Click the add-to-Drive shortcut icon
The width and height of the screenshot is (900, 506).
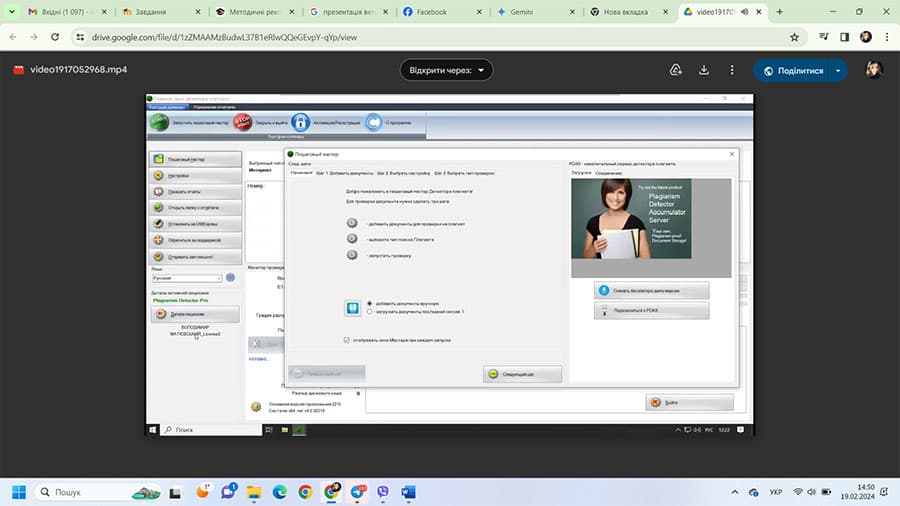pyautogui.click(x=676, y=70)
